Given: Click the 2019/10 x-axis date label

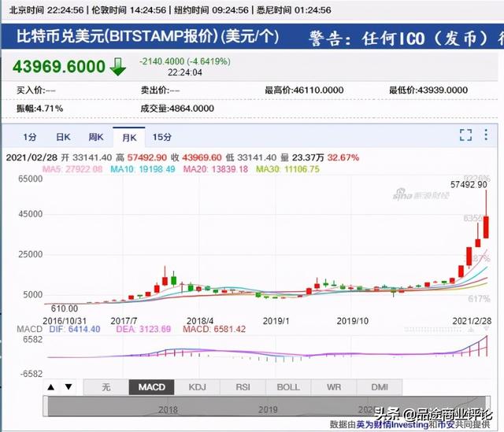Looking at the screenshot, I should pyautogui.click(x=352, y=321).
